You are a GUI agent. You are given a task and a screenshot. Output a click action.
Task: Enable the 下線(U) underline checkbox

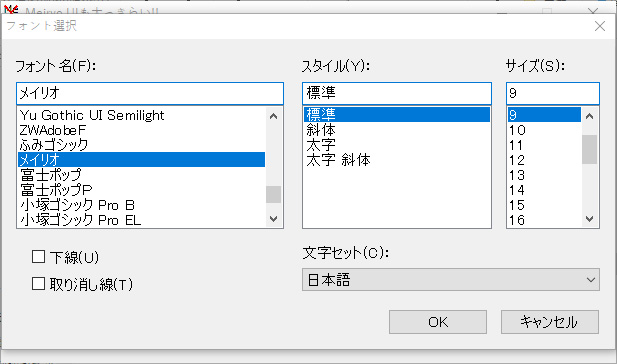pos(38,257)
